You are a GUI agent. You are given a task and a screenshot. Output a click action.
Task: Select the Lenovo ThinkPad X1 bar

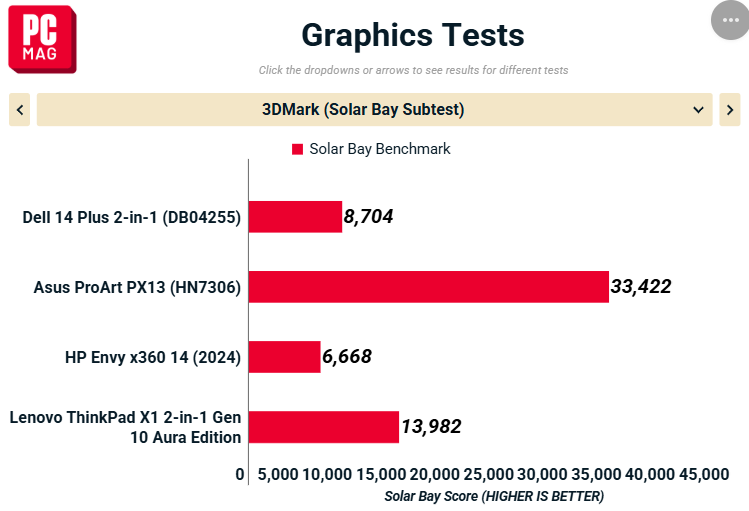pyautogui.click(x=324, y=427)
